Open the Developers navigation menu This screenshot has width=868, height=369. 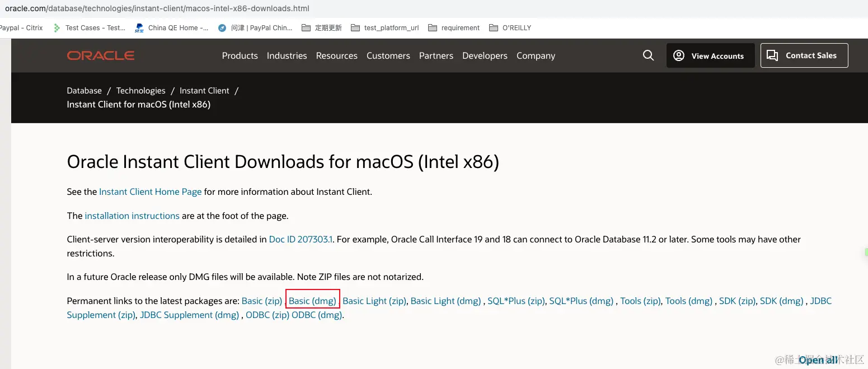(485, 55)
